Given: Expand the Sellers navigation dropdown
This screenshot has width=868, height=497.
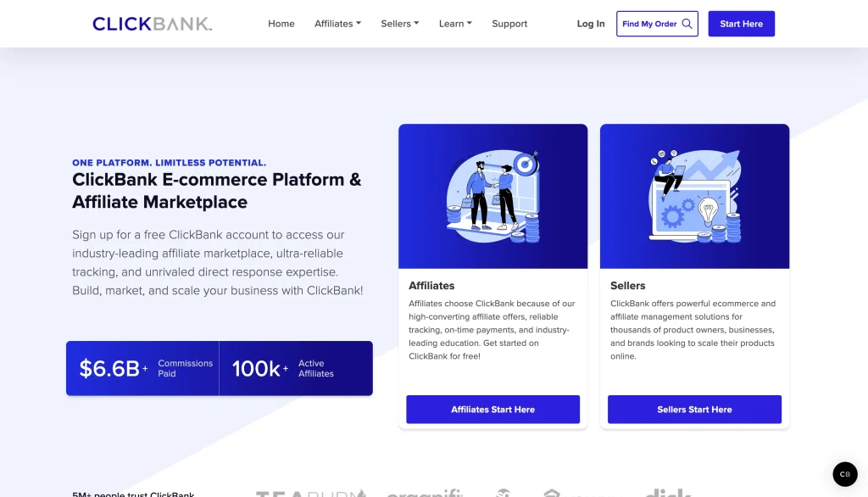Looking at the screenshot, I should click(x=399, y=24).
